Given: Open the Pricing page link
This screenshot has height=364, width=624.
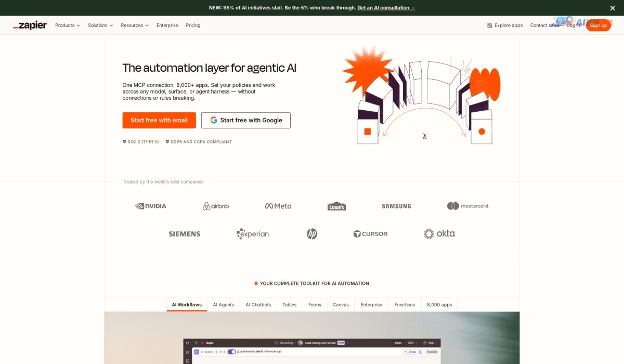Looking at the screenshot, I should [x=193, y=25].
